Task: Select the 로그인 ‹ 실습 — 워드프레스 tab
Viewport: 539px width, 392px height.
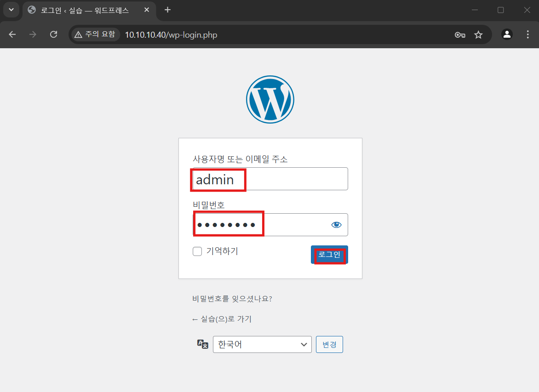Action: pyautogui.click(x=89, y=10)
